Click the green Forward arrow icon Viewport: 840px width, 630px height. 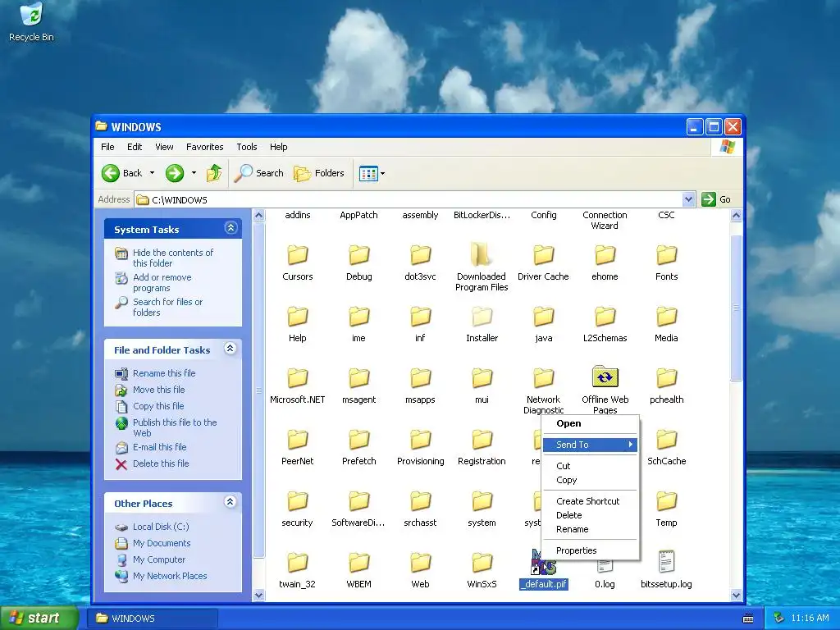175,173
